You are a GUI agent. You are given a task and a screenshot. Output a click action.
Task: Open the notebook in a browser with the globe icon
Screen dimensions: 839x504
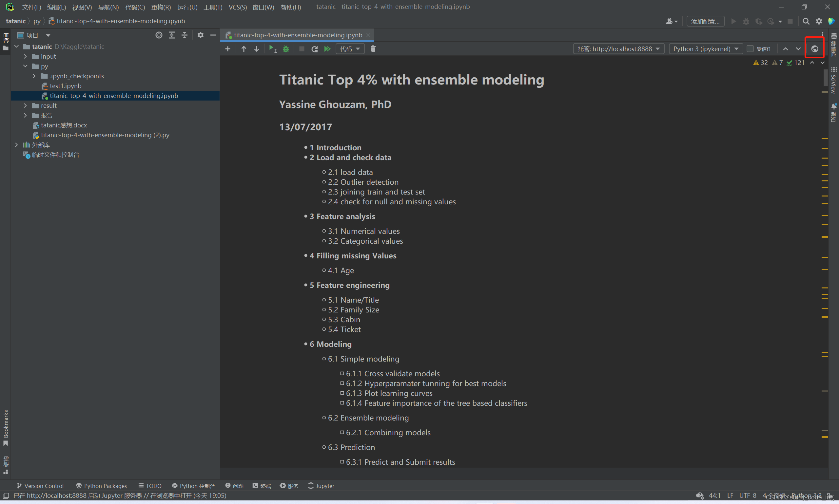[814, 49]
